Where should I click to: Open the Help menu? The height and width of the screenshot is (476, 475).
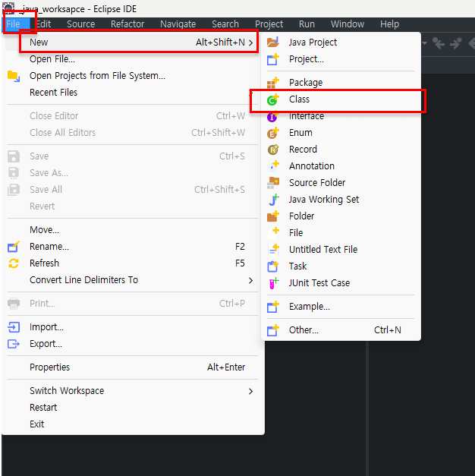coord(390,24)
